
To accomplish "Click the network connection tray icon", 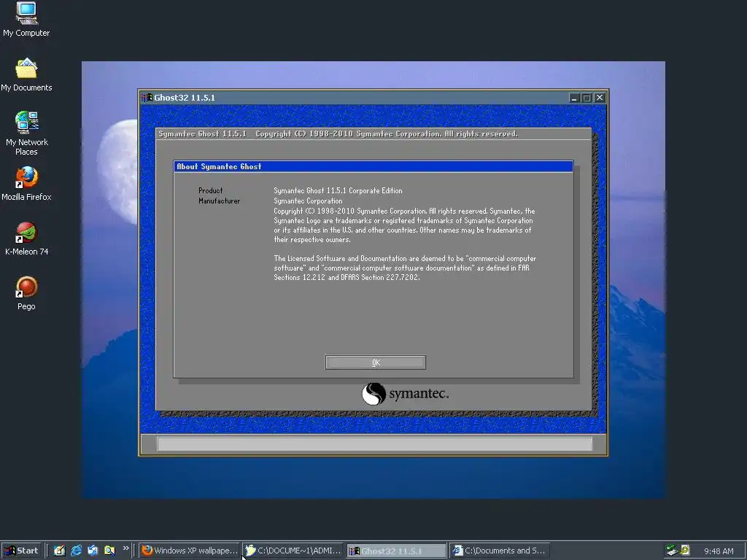I will click(672, 551).
